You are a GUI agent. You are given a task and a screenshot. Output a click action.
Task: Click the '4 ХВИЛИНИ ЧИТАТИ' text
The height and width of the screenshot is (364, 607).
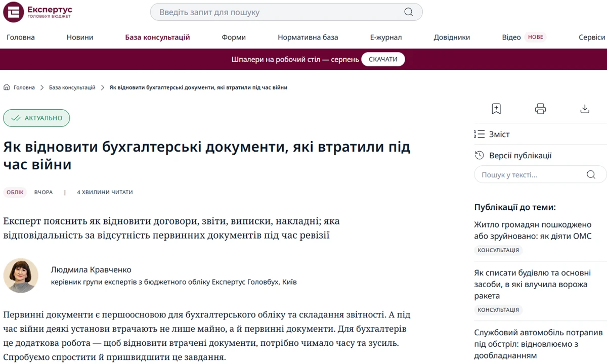click(105, 192)
